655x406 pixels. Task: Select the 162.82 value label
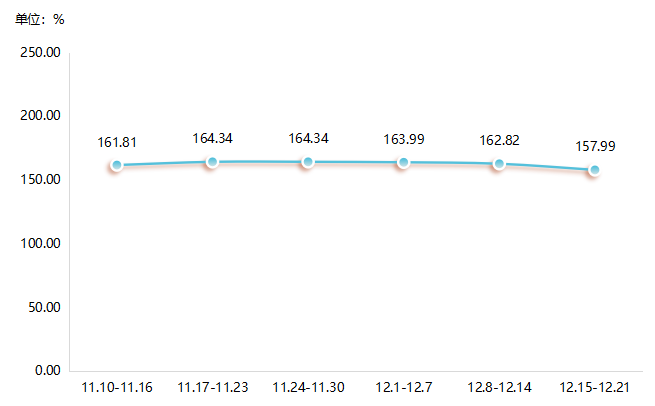(499, 141)
